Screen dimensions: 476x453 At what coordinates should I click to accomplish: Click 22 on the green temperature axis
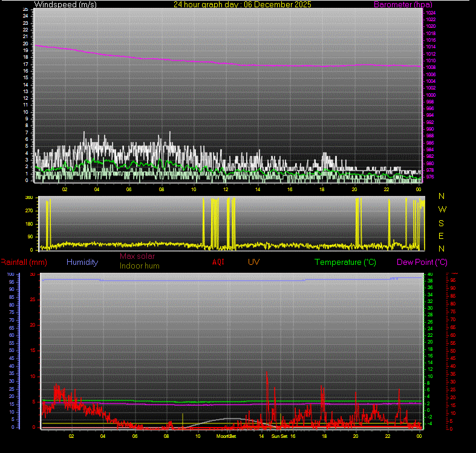[430, 335]
